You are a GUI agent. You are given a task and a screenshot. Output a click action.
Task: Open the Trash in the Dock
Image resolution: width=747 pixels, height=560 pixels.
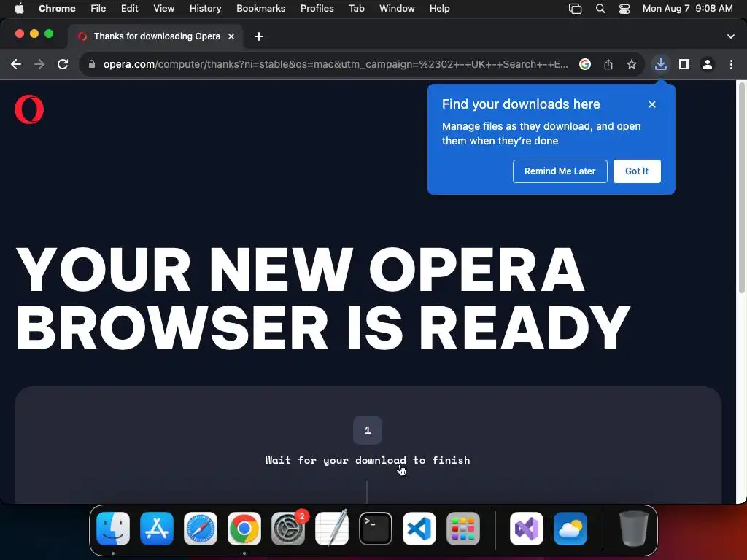(x=634, y=529)
